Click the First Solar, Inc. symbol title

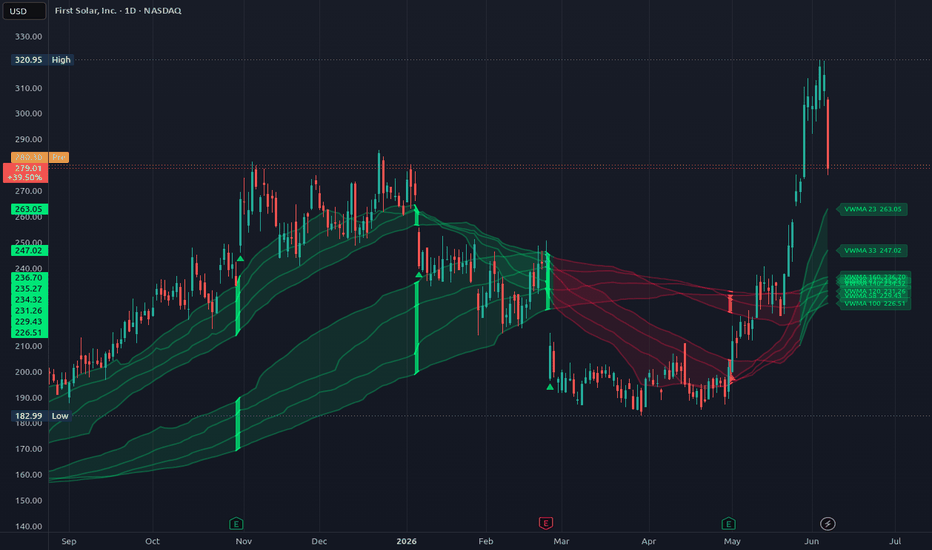click(118, 11)
